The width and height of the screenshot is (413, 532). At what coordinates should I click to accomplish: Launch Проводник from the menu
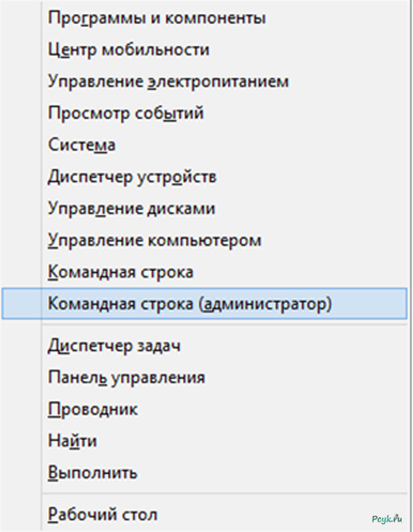(94, 408)
